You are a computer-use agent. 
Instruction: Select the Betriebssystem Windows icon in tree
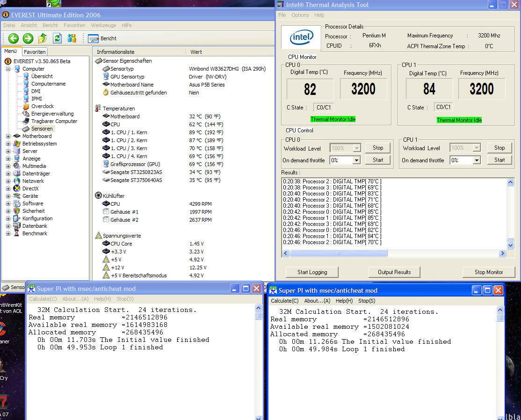pyautogui.click(x=17, y=144)
